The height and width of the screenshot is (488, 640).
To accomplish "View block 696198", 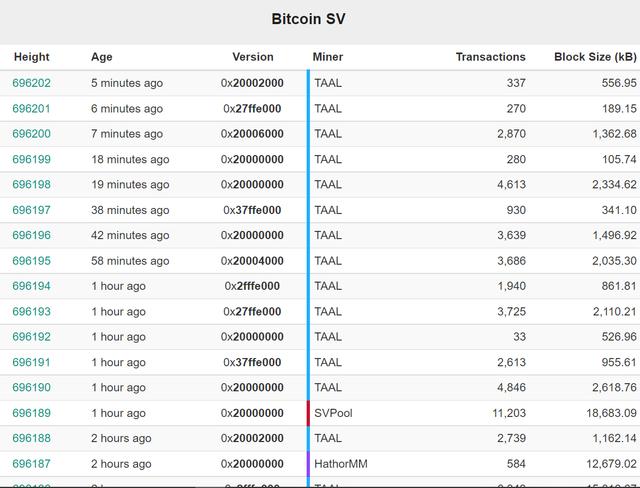I will (31, 184).
